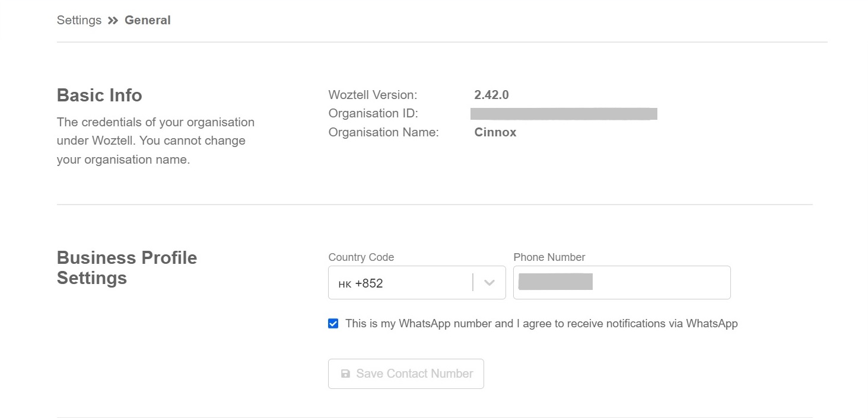Expand the country code chevron arrow
Viewport: 868px width, 418px height.
pos(489,283)
